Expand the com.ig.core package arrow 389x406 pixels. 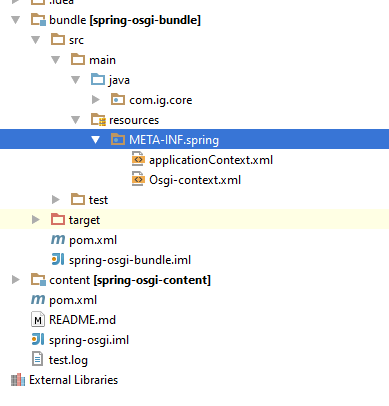click(96, 100)
